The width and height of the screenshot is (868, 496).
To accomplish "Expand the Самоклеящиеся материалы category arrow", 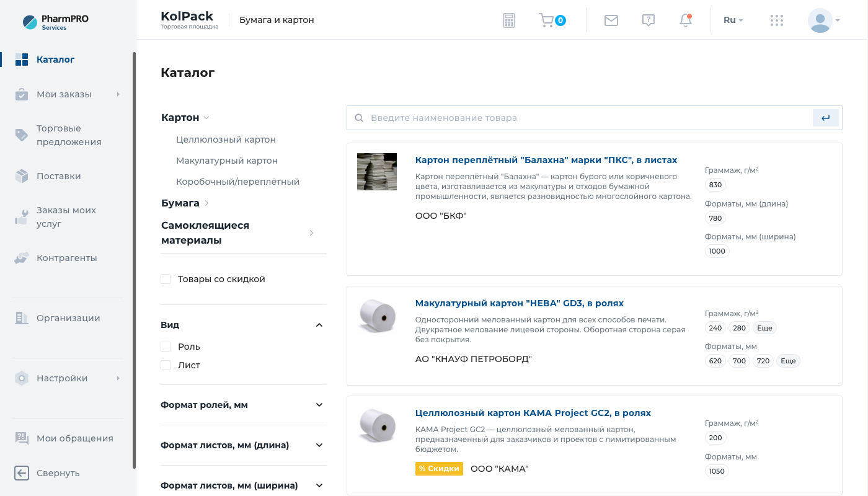I will coord(311,233).
